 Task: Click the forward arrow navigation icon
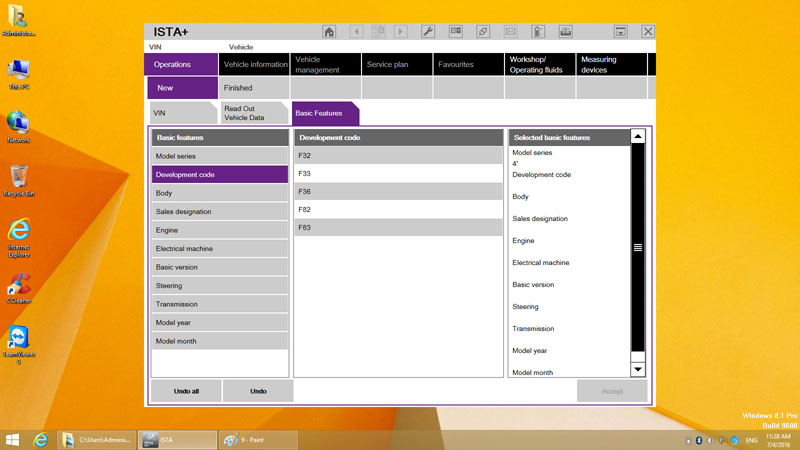[x=401, y=32]
